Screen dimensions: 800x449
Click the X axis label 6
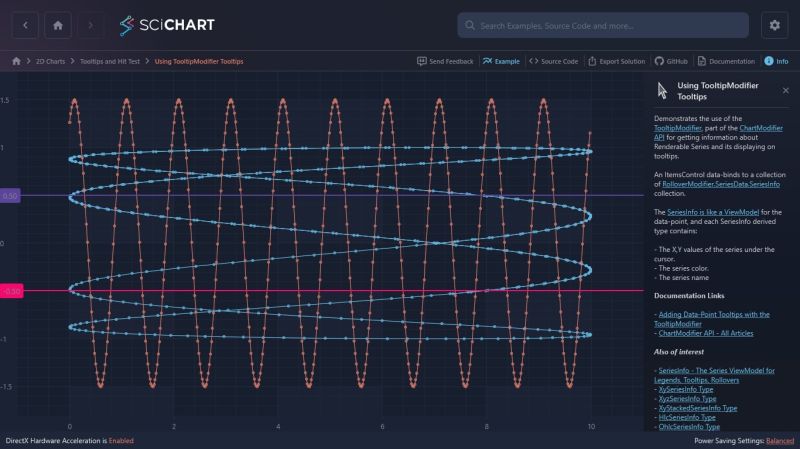382,427
